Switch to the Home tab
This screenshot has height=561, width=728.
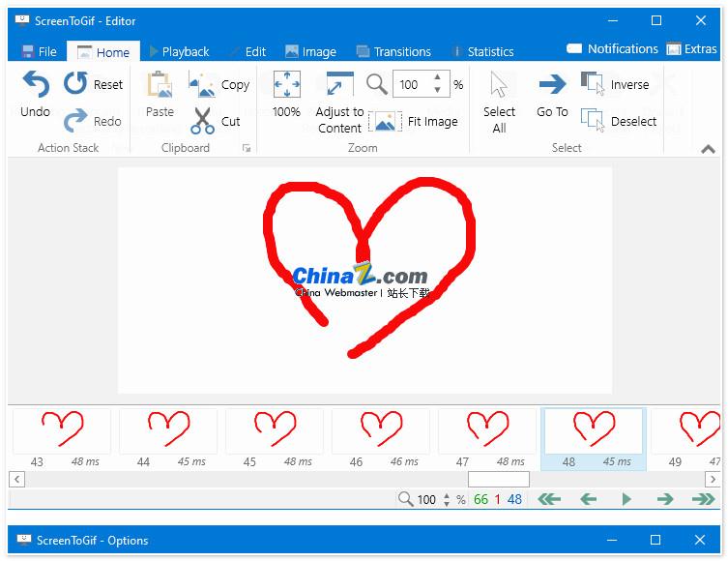pos(103,52)
